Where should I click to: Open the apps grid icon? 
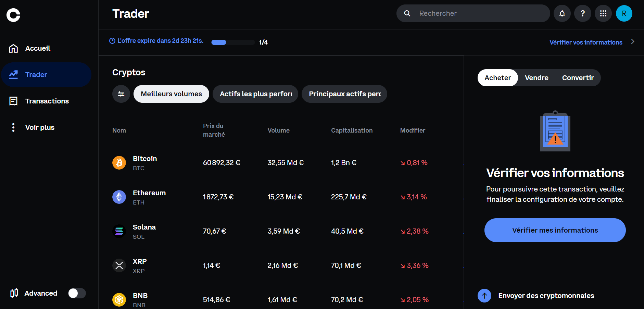[603, 13]
